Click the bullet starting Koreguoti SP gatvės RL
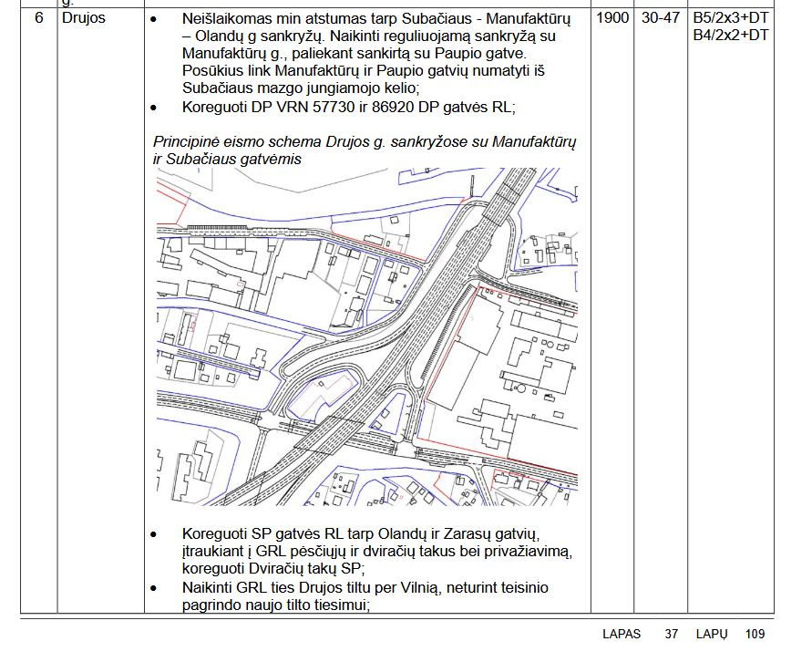 (376, 550)
